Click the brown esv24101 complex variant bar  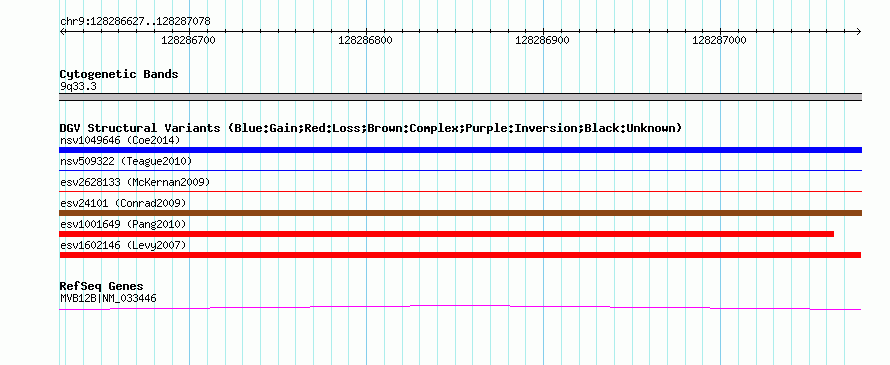460,213
